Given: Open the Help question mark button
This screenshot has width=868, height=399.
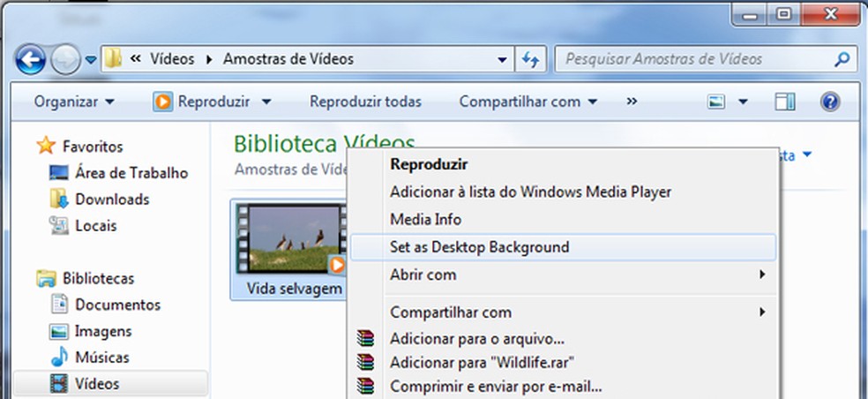Looking at the screenshot, I should [830, 102].
